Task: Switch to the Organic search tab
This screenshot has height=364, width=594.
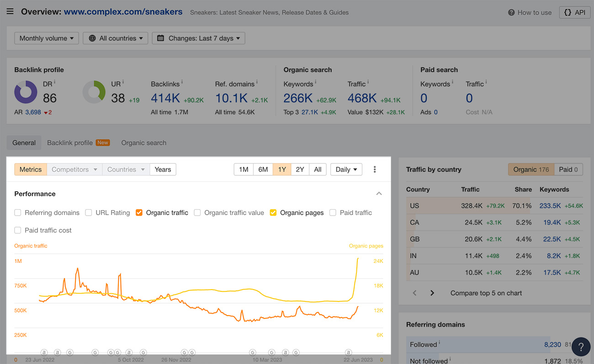Action: [143, 143]
